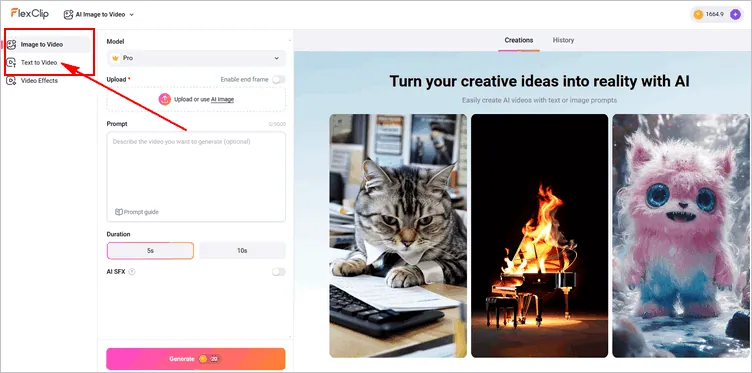Click the purple add credits plus icon
This screenshot has width=752, height=373.
[x=735, y=14]
